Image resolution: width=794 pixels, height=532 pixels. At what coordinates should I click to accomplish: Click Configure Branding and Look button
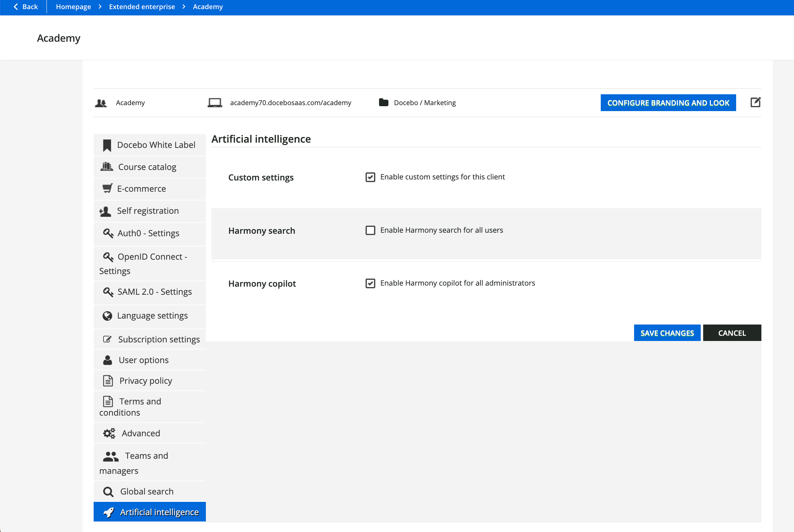[x=668, y=103]
